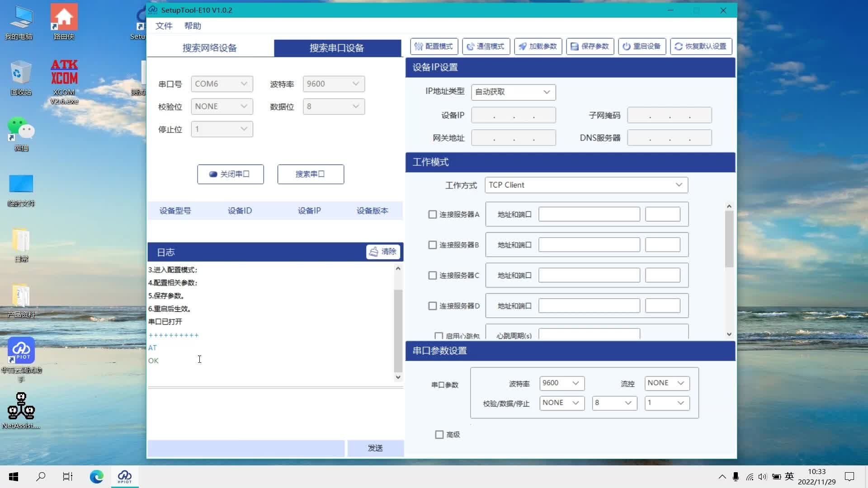The height and width of the screenshot is (488, 868).
Task: Click the log panel scrollbar thumb
Action: 398,330
